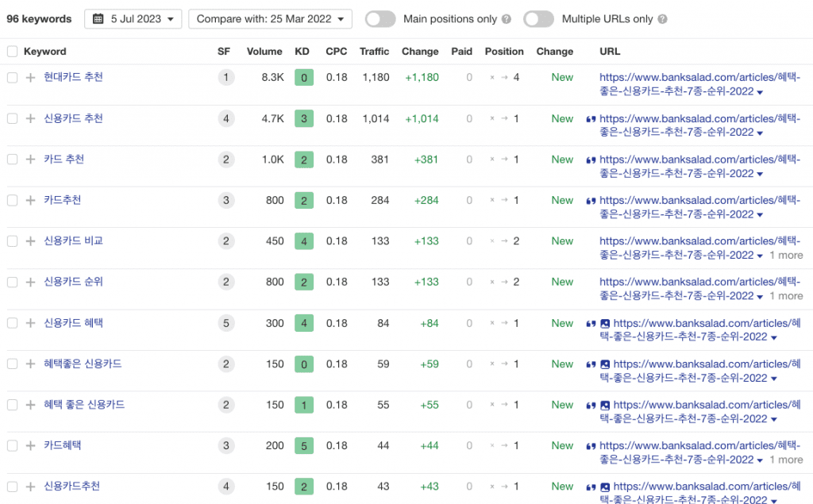Open the 카드 추천 keyword link
The image size is (813, 504).
click(x=64, y=160)
